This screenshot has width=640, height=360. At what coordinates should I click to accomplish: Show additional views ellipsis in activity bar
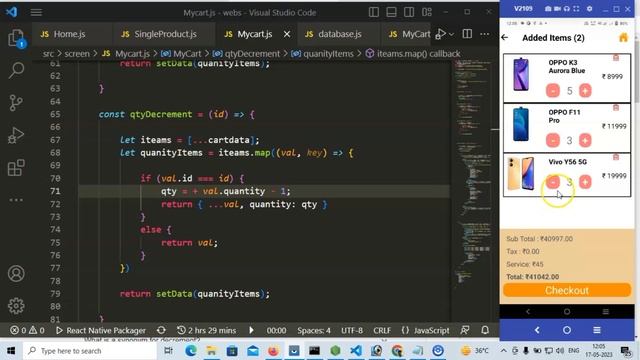coord(16,200)
